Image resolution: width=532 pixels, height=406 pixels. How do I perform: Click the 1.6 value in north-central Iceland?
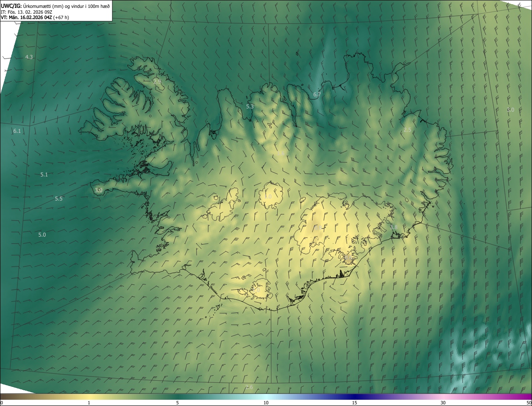(281, 154)
